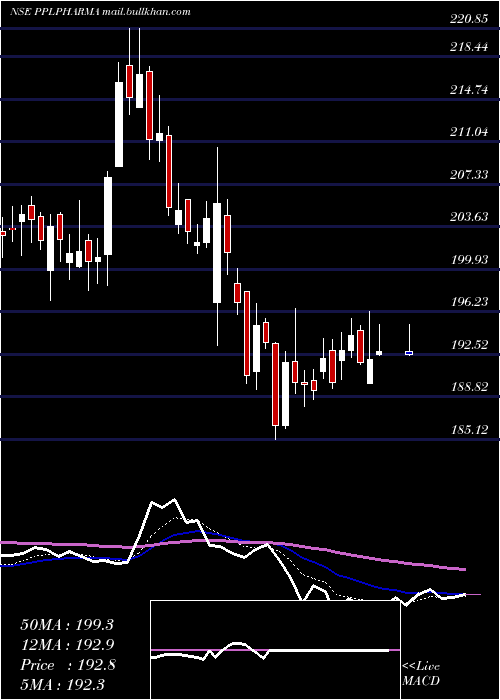Viewport: 500px width, 700px height.
Task: Click the 220.85 price level label
Action: 469,19
